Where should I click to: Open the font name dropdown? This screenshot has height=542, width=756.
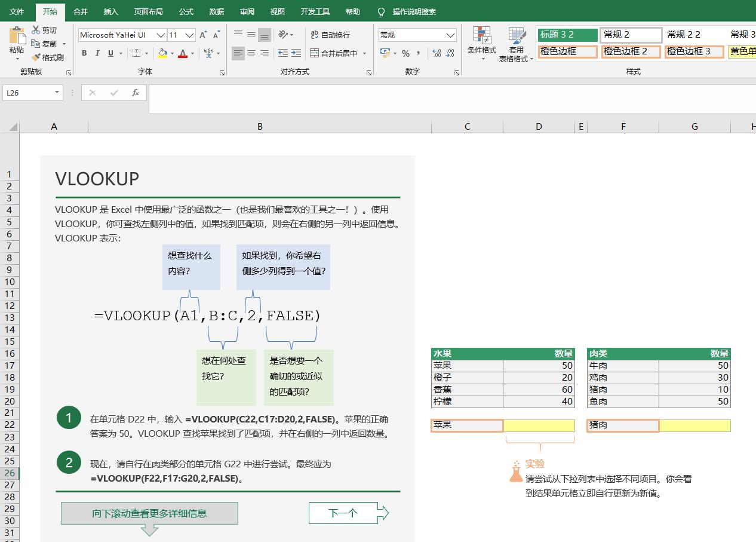click(160, 35)
